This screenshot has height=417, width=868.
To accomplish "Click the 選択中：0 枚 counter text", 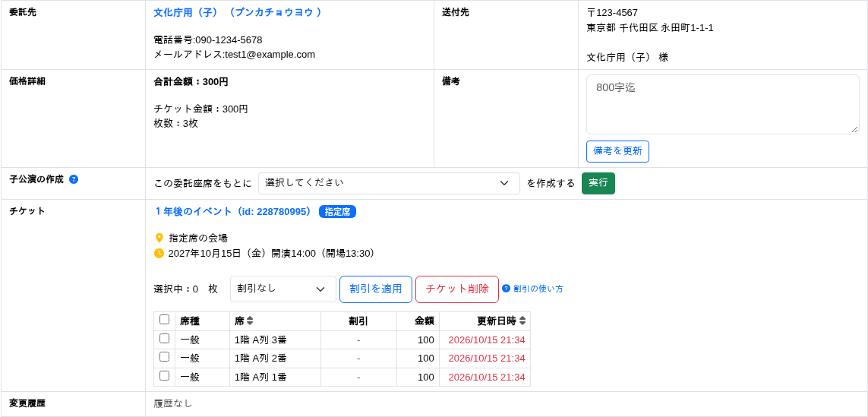I will pos(186,289).
